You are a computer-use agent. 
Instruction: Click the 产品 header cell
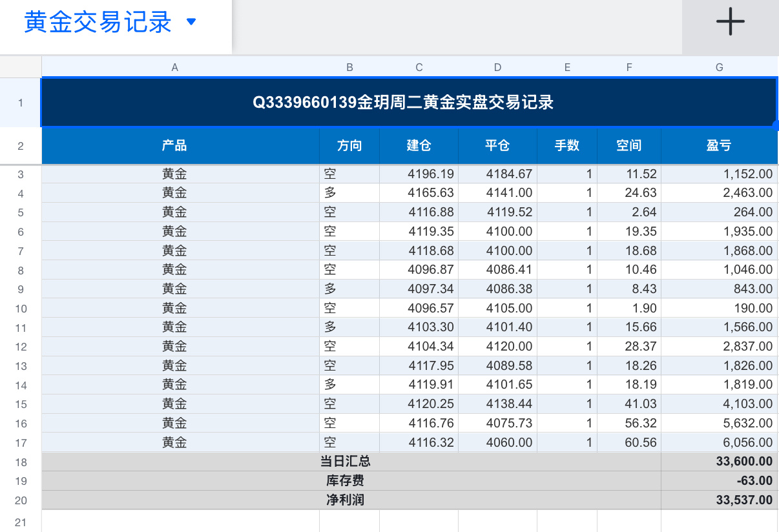pyautogui.click(x=181, y=146)
